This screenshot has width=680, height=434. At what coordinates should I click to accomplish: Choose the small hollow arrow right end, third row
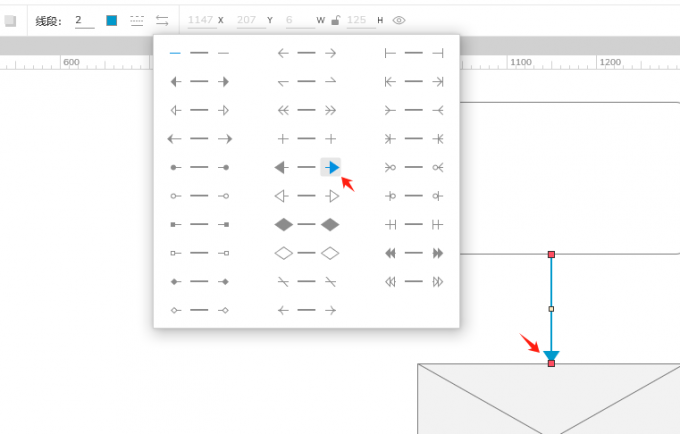point(224,110)
